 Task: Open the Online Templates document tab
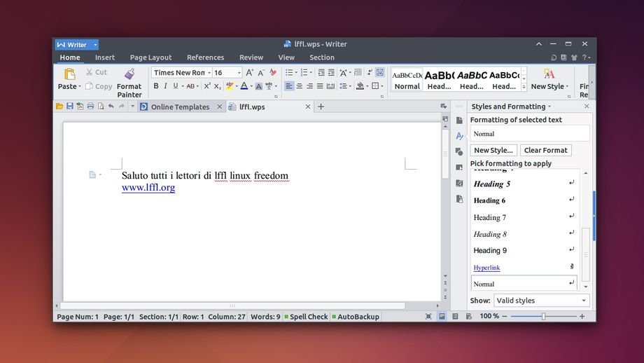179,107
